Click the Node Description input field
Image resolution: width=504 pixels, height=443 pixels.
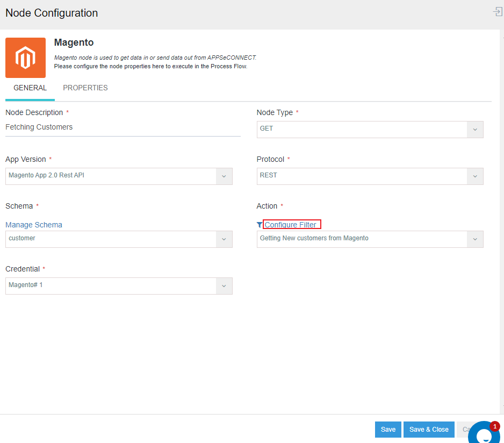123,127
